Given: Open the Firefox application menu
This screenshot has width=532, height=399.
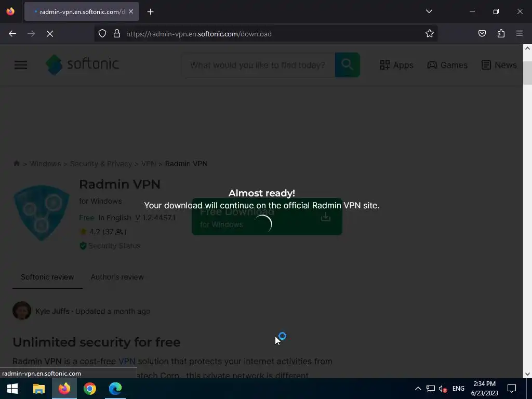Looking at the screenshot, I should tap(520, 34).
